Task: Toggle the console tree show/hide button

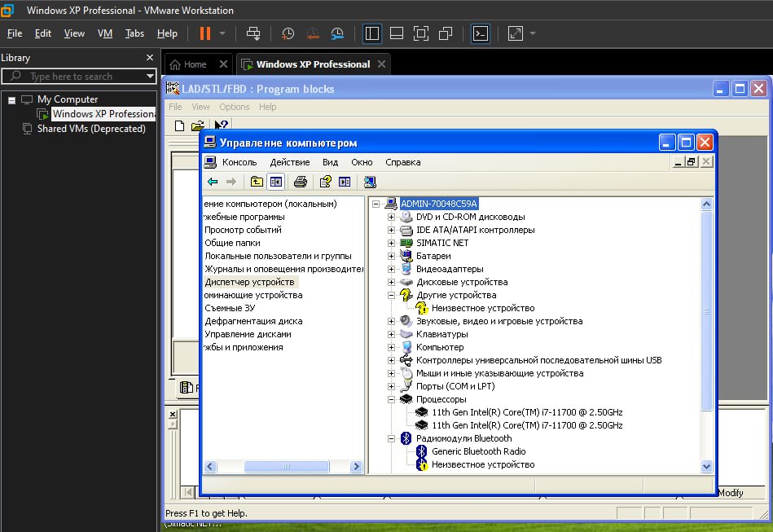Action: tap(276, 182)
